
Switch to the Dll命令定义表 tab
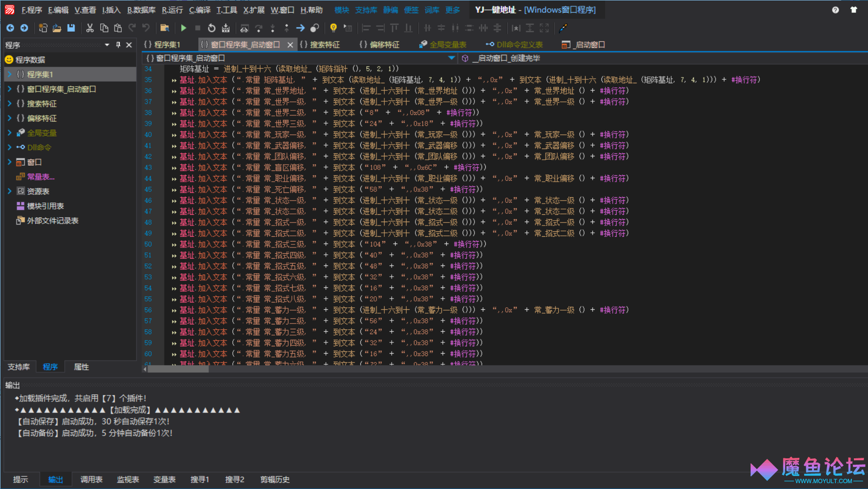click(514, 45)
